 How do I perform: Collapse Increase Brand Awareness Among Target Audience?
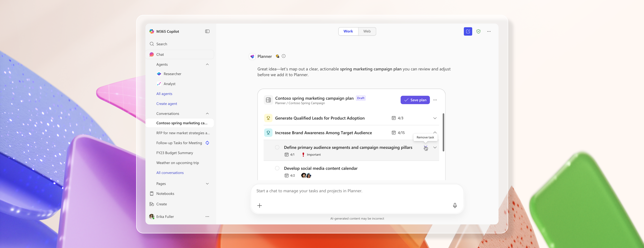tap(435, 133)
